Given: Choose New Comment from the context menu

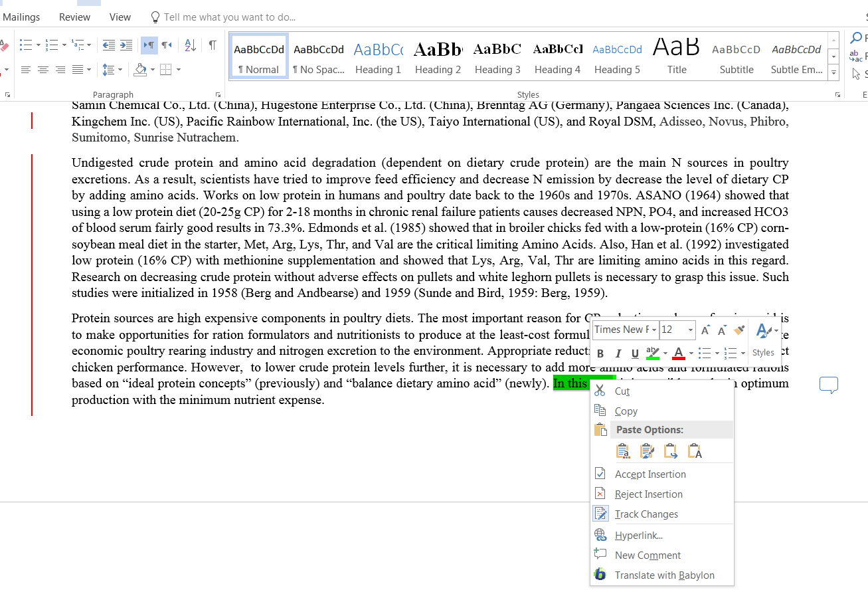Looking at the screenshot, I should tap(662, 555).
